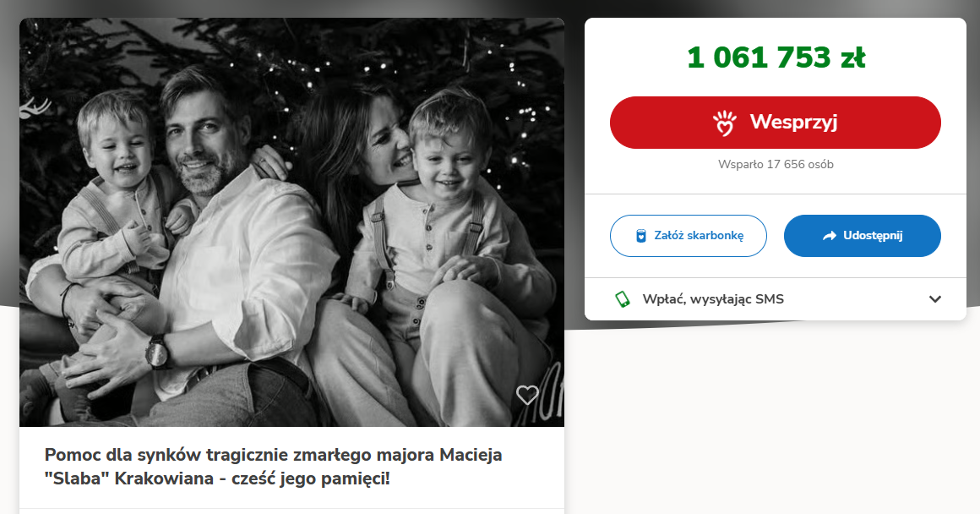
Task: Click the share arrow icon in Udostępnij
Action: point(830,236)
